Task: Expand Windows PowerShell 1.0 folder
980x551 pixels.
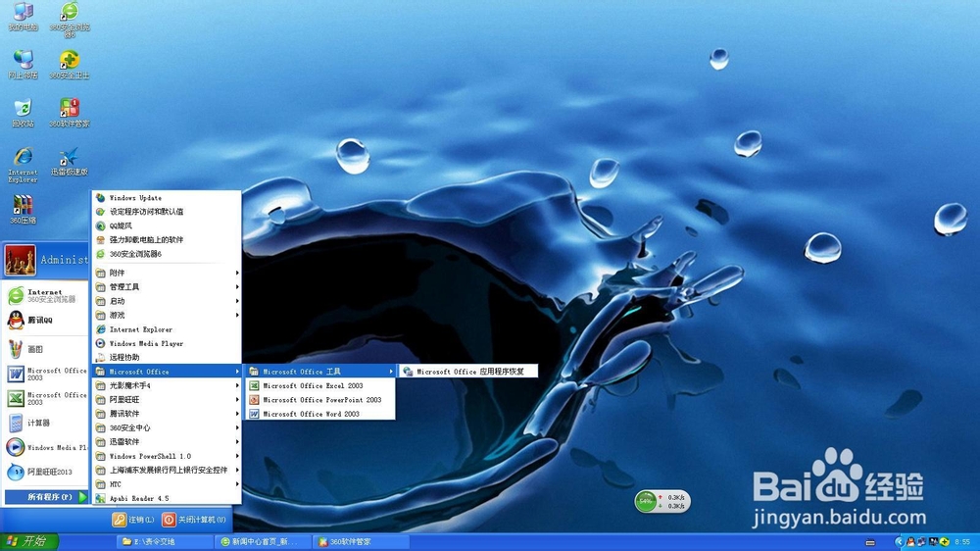Action: coord(167,456)
